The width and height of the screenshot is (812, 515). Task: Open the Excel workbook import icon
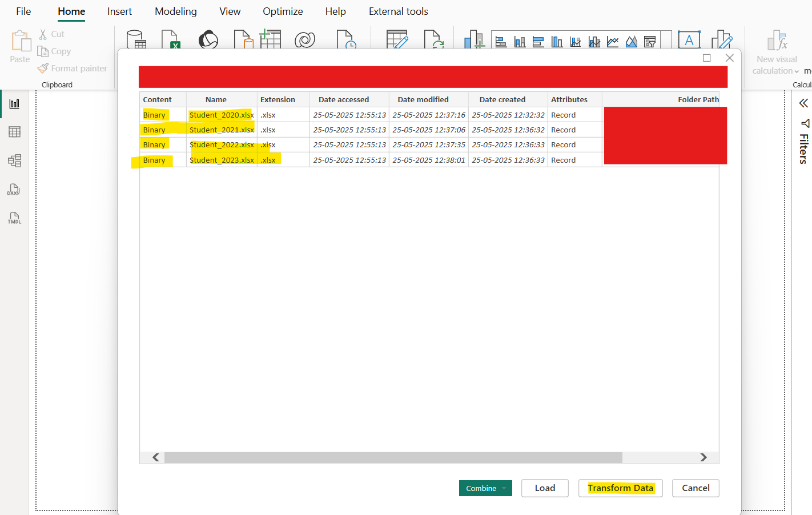coord(171,40)
